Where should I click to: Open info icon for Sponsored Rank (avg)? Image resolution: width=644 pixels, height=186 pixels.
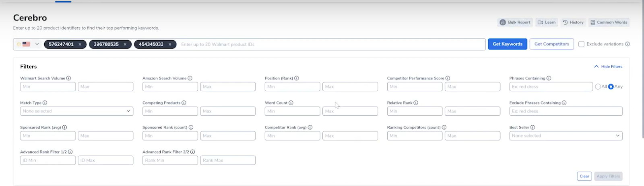pos(64,127)
